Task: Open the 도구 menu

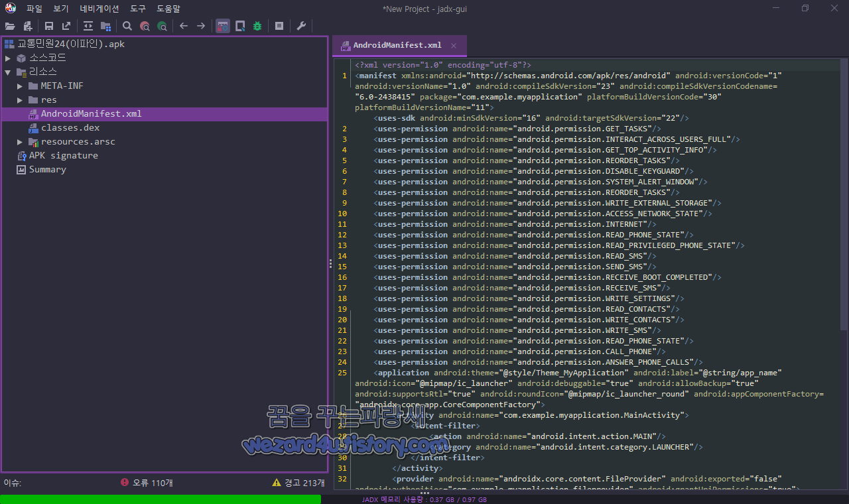Action: [x=138, y=9]
